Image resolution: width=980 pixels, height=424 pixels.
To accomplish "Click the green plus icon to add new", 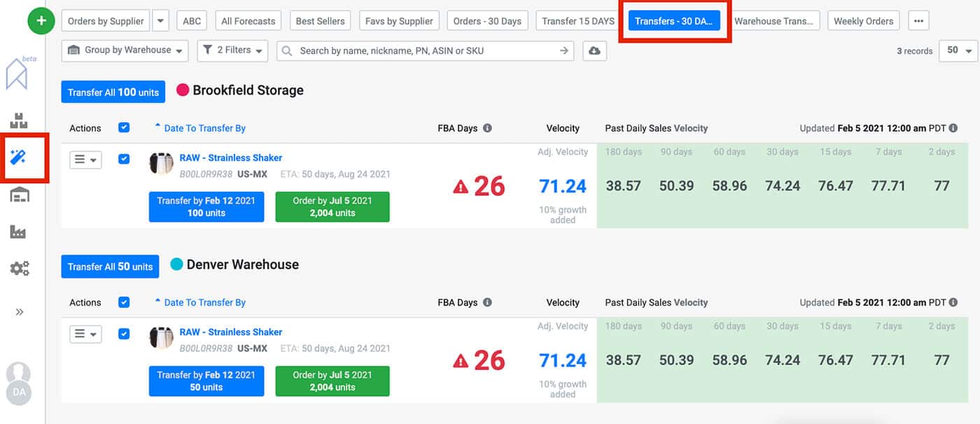I will [41, 20].
